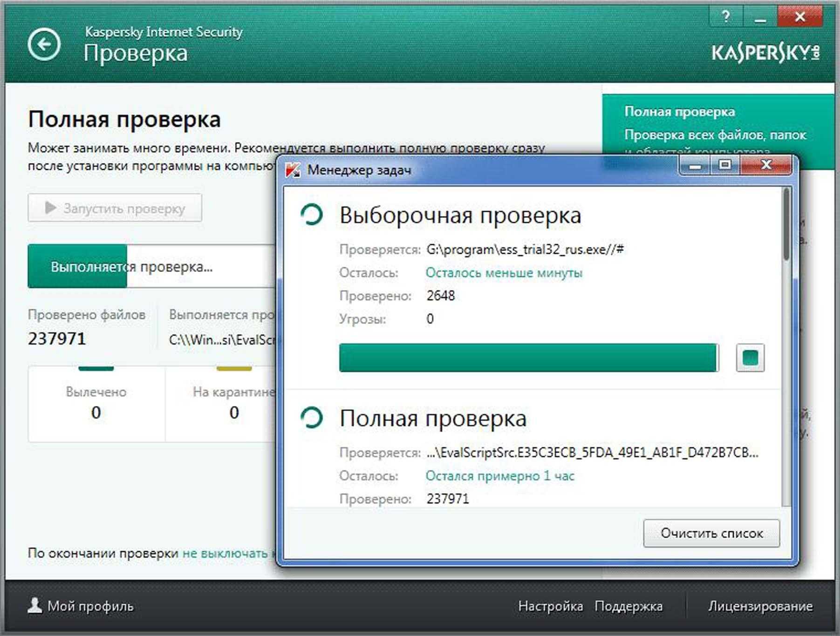840x636 pixels.
Task: Click the Kaspersky logo in the header
Action: [765, 53]
